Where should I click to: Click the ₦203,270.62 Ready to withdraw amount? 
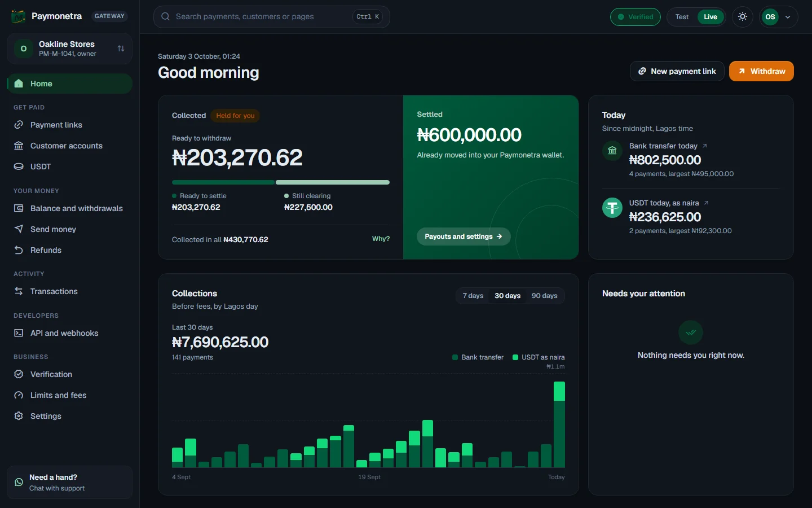237,157
